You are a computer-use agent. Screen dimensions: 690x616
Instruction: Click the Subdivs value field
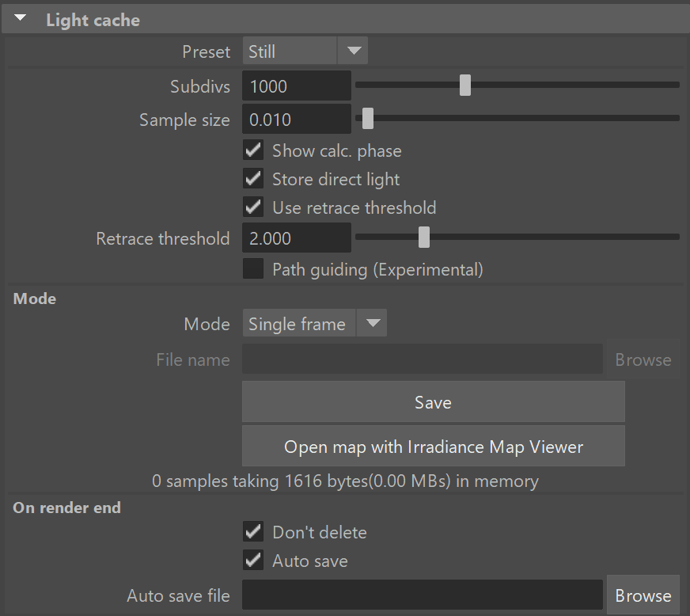coord(297,86)
